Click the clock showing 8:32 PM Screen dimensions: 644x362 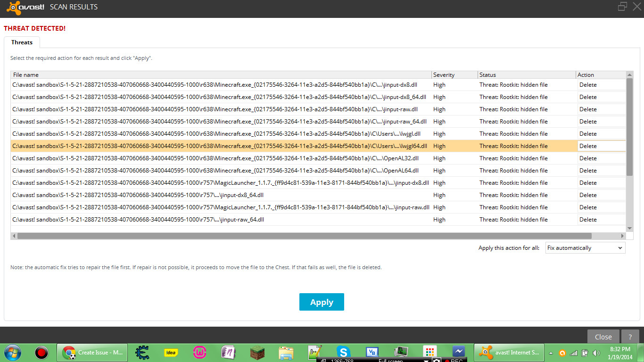tap(620, 349)
